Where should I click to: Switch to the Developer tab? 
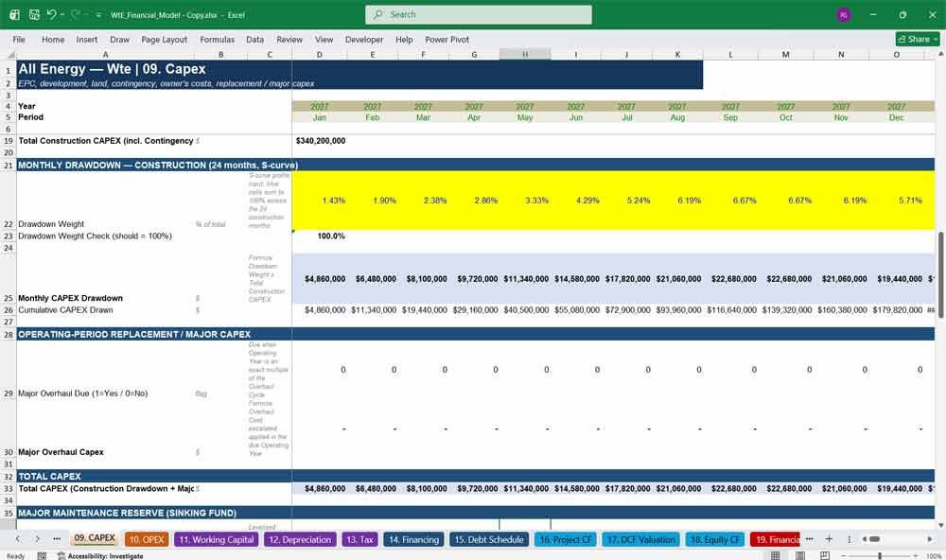pyautogui.click(x=364, y=39)
